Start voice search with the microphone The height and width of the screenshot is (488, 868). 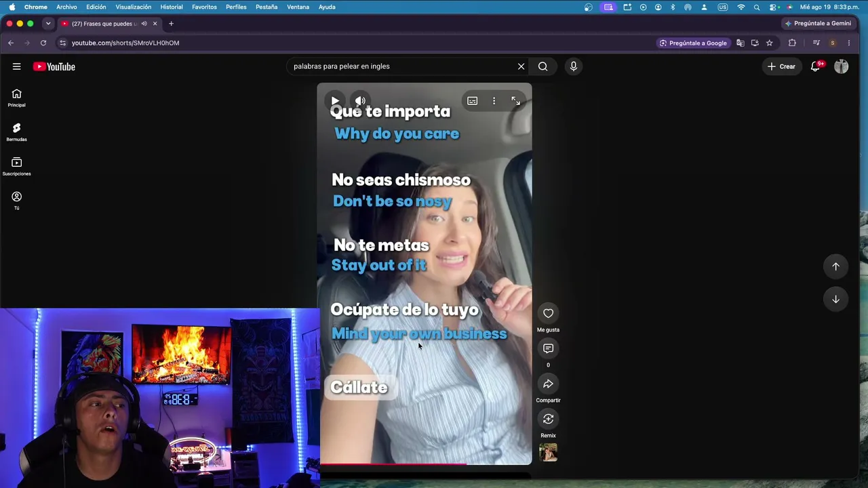tap(573, 66)
